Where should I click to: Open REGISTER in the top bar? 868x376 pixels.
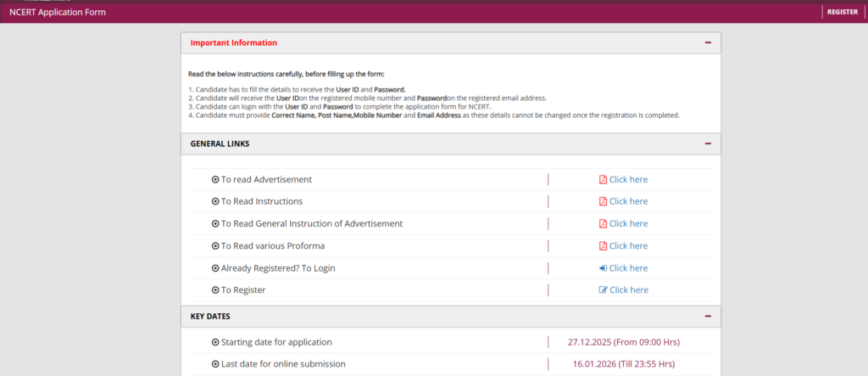(843, 12)
